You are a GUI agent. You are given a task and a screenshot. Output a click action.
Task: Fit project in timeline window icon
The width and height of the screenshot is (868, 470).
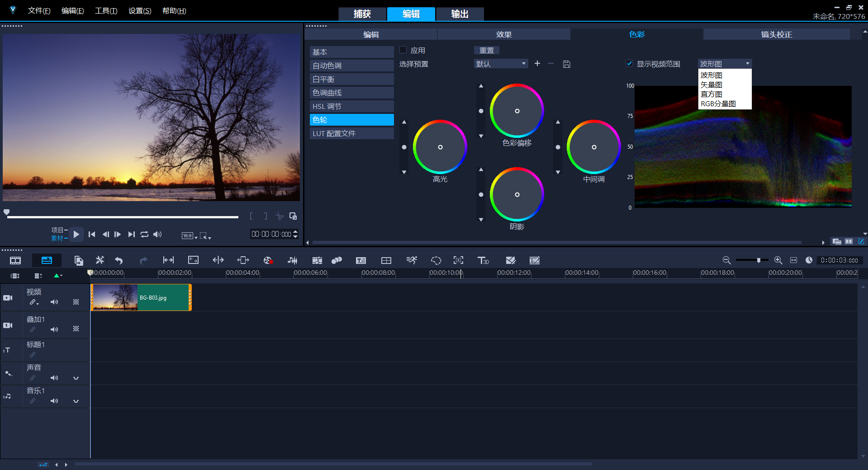coord(793,260)
